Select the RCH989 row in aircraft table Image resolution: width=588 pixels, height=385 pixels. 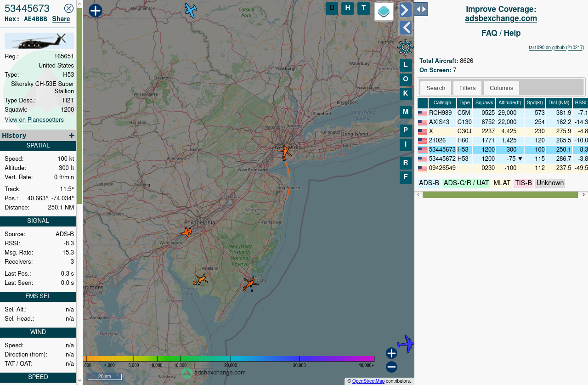coord(503,113)
